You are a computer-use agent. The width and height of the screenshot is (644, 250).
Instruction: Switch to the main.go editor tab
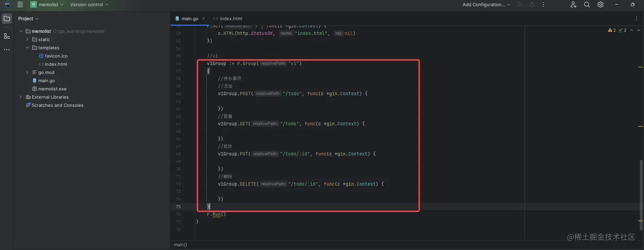click(190, 18)
